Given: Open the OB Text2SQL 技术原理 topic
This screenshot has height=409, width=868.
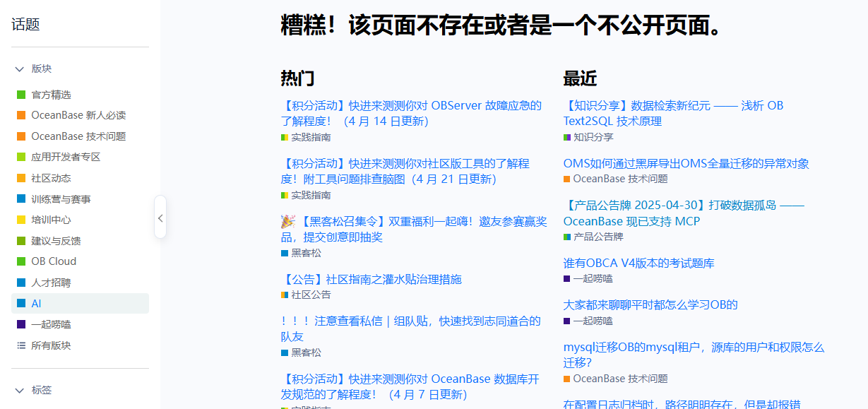Looking at the screenshot, I should [x=673, y=113].
